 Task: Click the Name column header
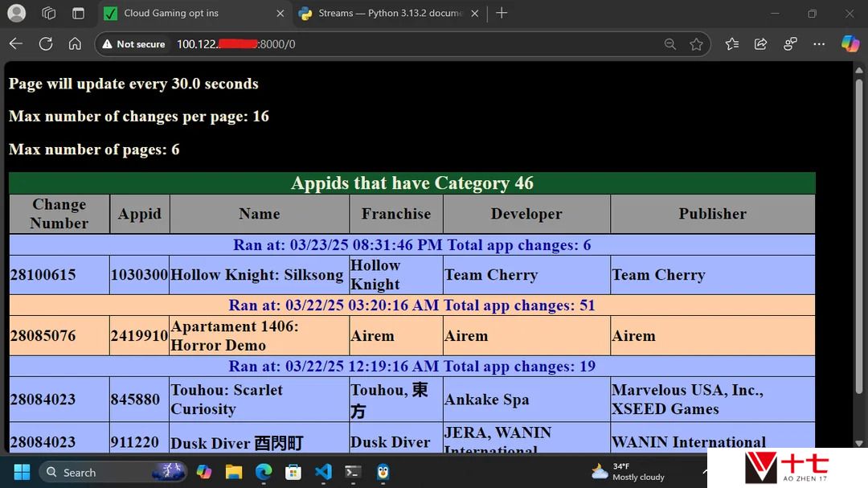259,214
